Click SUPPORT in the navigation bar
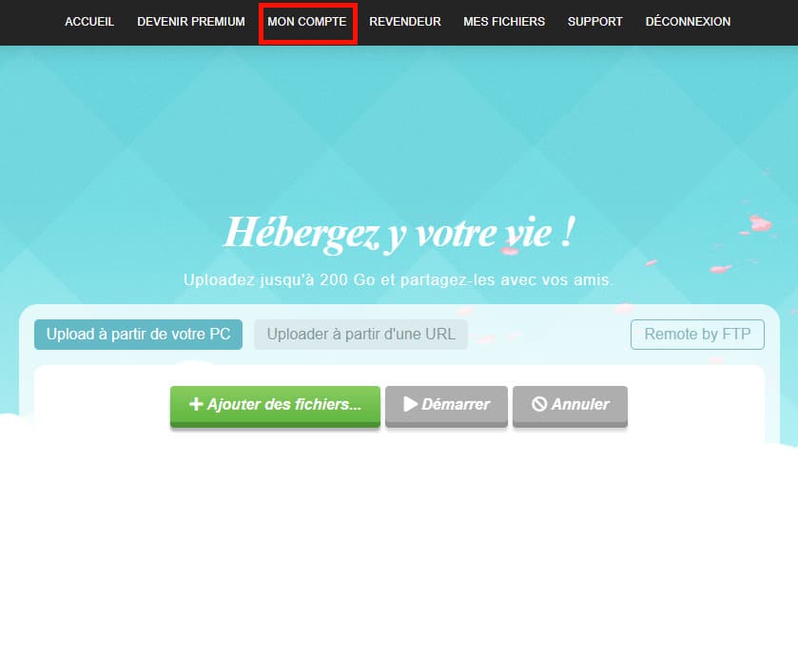This screenshot has height=672, width=798. (595, 22)
